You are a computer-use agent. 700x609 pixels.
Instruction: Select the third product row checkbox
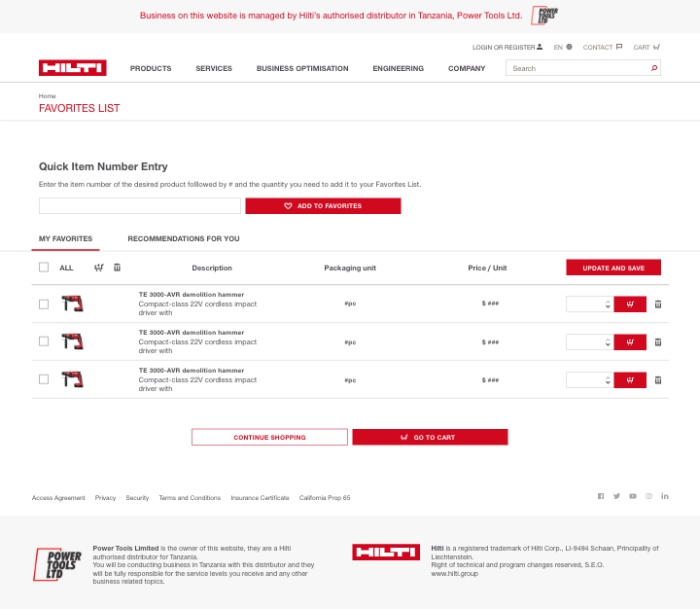coord(44,379)
